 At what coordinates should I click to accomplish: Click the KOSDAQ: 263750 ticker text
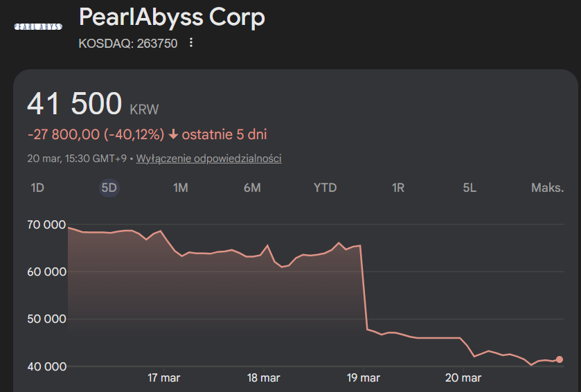click(128, 43)
